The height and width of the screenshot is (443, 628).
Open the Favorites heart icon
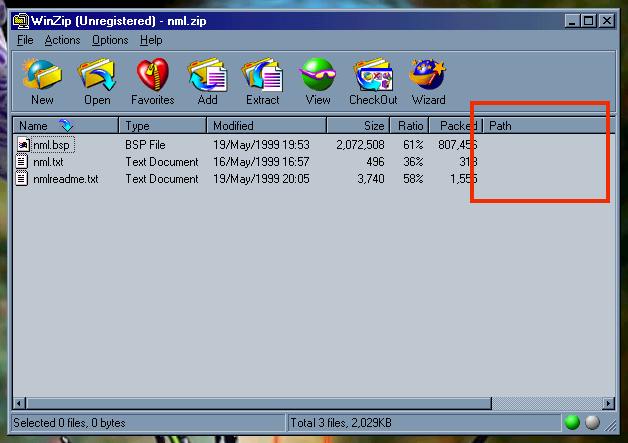tap(153, 75)
